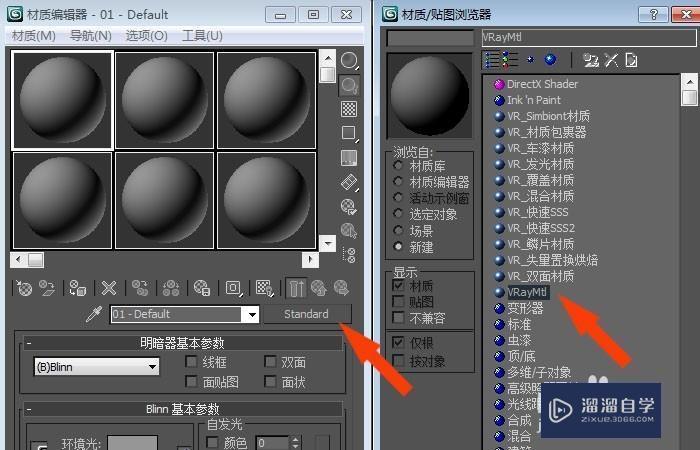Enable the 不兼容 checkbox
700x450 pixels.
pos(398,318)
